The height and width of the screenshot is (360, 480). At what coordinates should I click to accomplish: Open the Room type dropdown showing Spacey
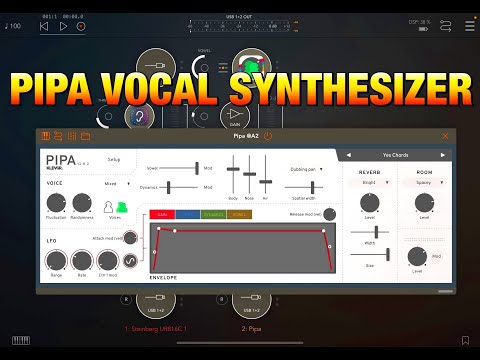coord(424,183)
